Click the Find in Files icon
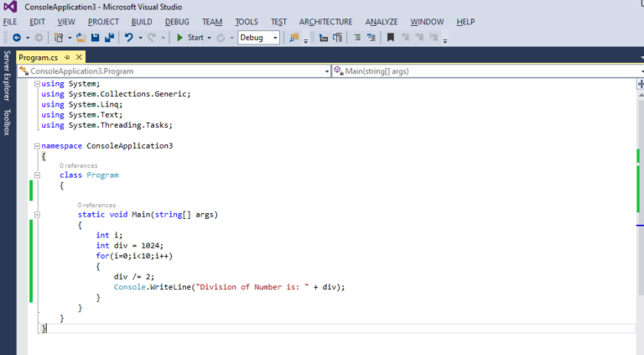 (293, 38)
